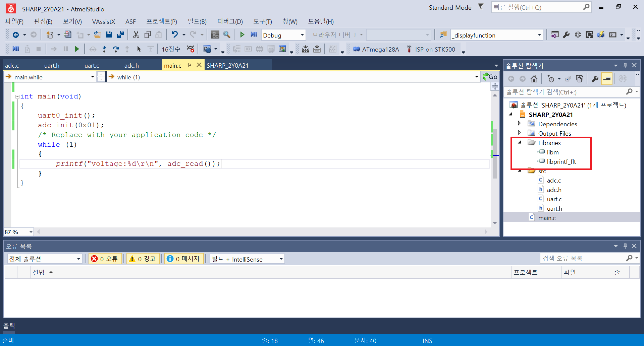Click the Copy icon in the toolbar
The height and width of the screenshot is (346, 644).
point(148,35)
